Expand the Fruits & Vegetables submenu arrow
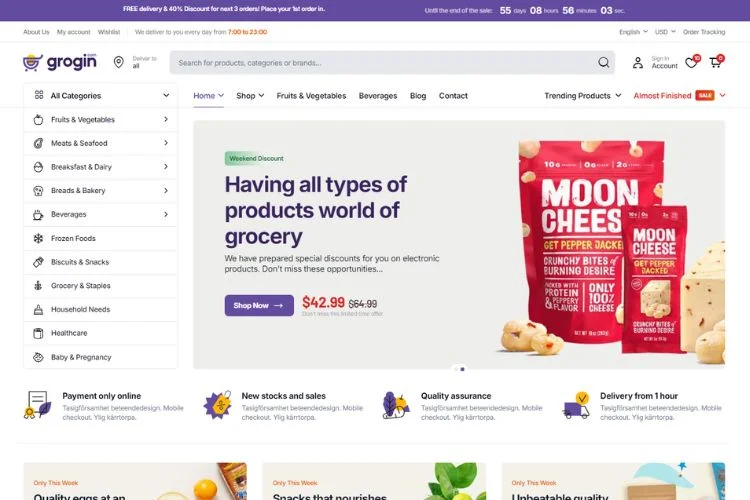The image size is (750, 500). pyautogui.click(x=166, y=119)
